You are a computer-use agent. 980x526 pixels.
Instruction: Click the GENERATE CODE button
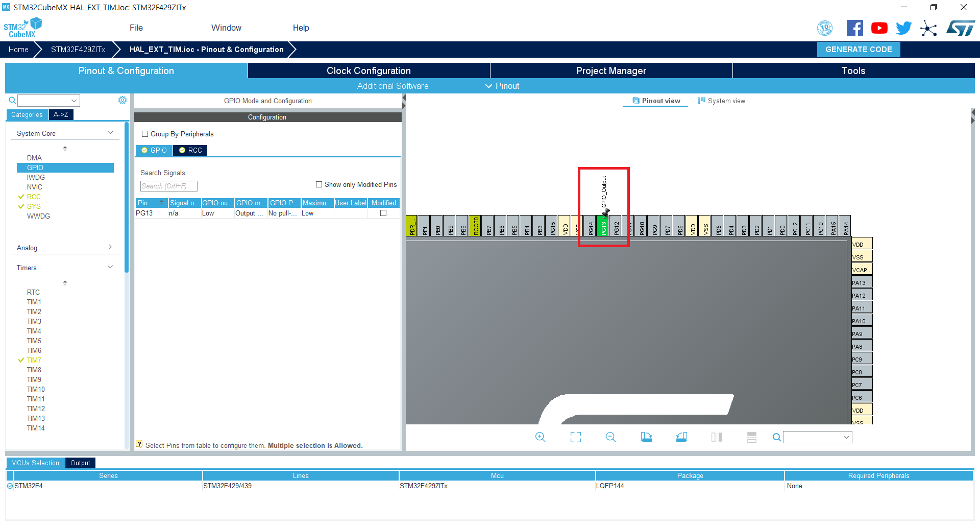(859, 50)
